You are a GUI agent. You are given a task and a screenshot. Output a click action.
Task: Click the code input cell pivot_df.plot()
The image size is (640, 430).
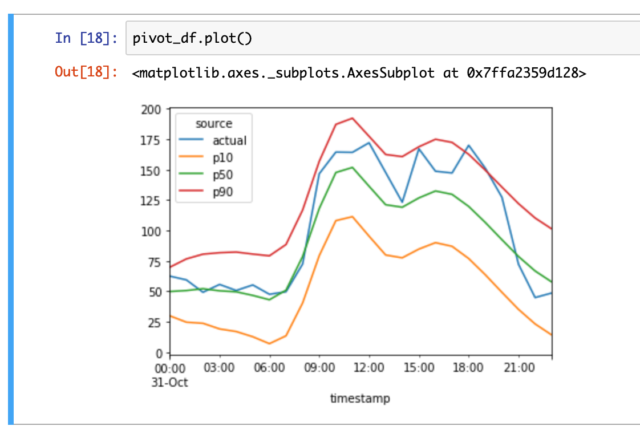pyautogui.click(x=383, y=38)
